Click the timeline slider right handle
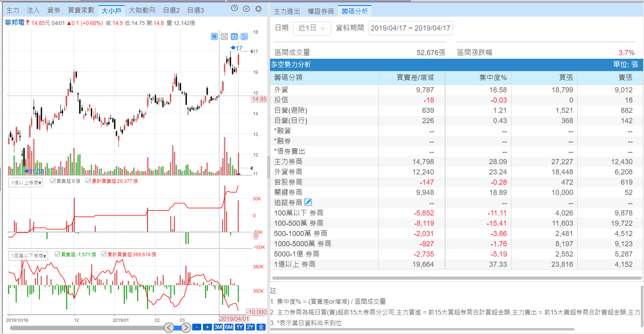Screen dimensions: 644x334 (186, 328)
